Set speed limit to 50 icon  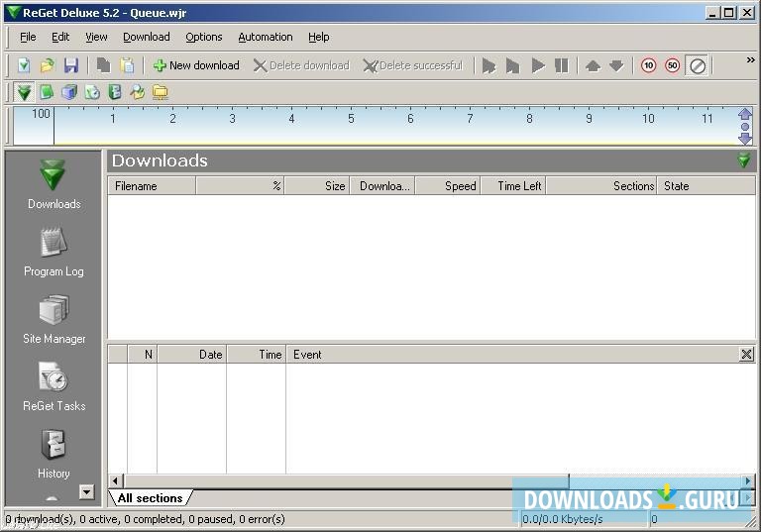(672, 65)
